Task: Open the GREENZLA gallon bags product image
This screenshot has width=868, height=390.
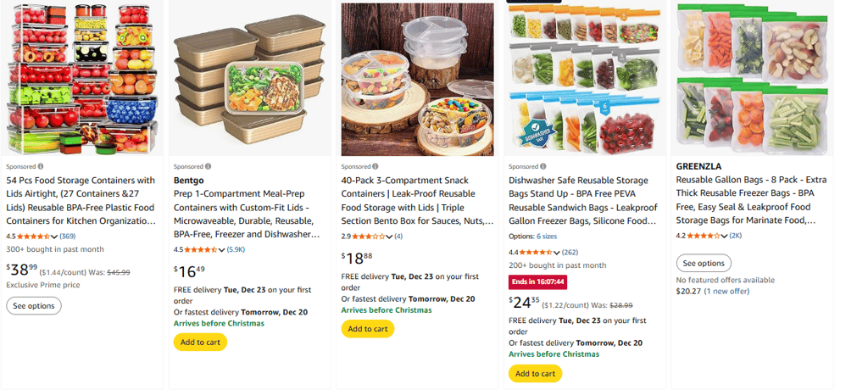Action: [x=754, y=79]
